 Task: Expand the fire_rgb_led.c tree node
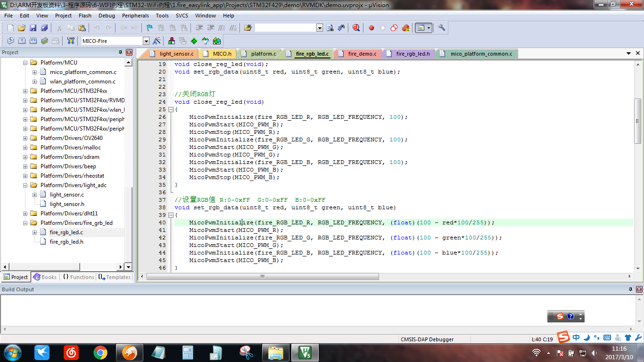pyautogui.click(x=34, y=232)
